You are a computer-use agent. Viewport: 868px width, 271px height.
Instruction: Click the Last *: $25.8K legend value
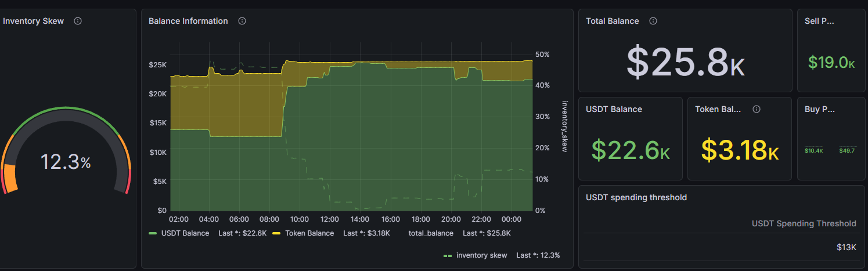pos(487,233)
